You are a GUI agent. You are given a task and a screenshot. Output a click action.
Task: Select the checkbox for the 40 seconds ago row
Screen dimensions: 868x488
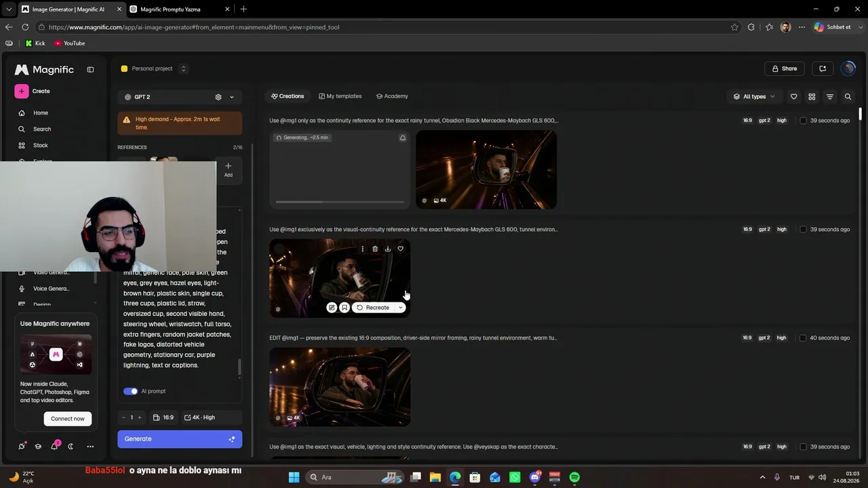(x=803, y=338)
